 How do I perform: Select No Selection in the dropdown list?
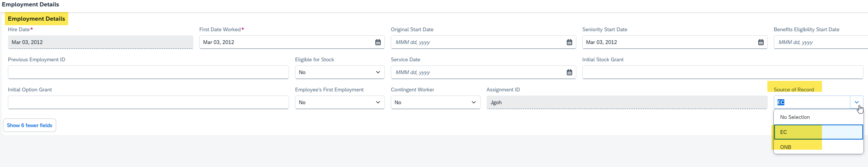point(818,117)
